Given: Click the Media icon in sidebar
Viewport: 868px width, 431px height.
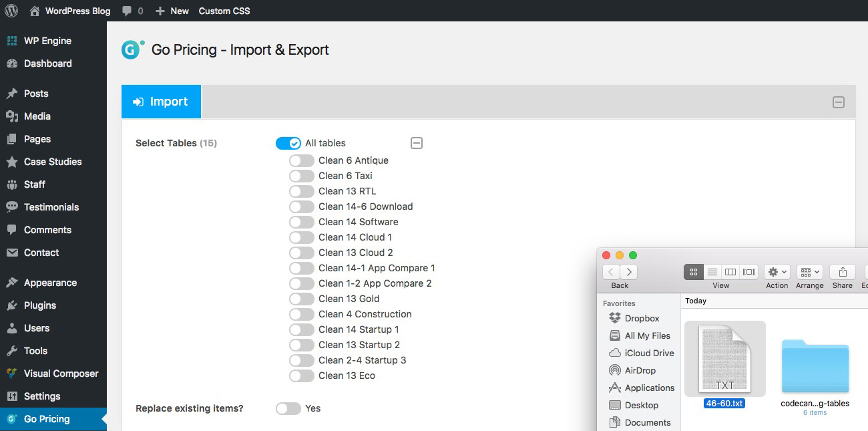Looking at the screenshot, I should [12, 116].
